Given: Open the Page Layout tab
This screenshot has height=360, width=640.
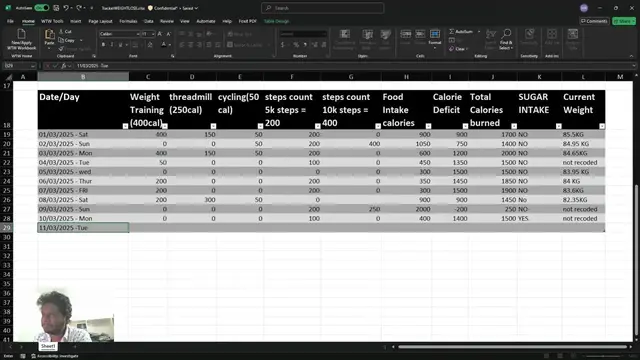Looking at the screenshot, I should click(x=100, y=21).
